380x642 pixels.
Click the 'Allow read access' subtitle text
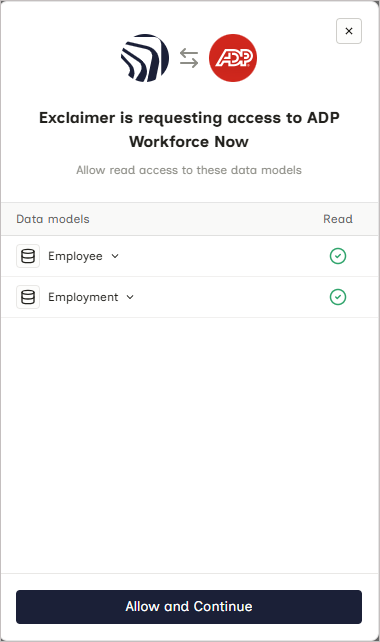[189, 170]
